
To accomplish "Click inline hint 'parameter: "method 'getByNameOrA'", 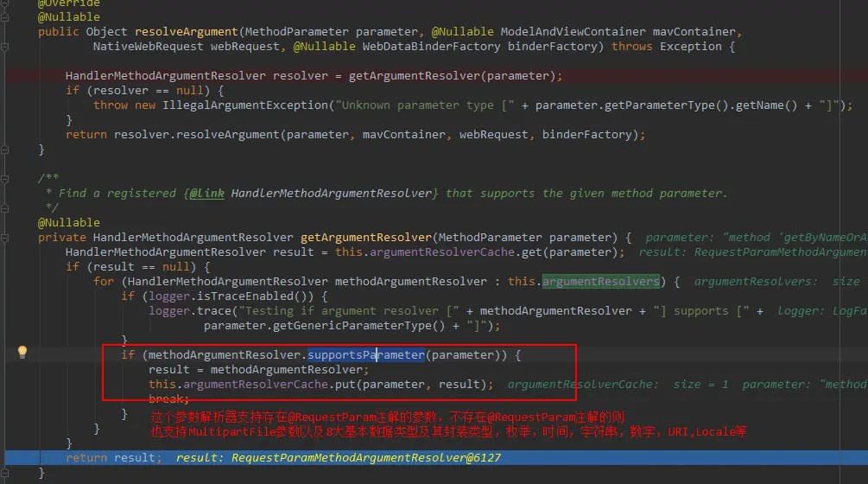I will (x=757, y=238).
